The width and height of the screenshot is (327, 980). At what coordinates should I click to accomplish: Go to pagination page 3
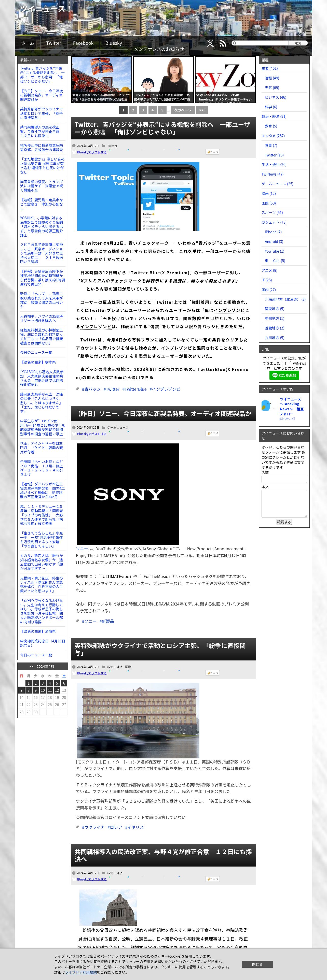tap(143, 110)
